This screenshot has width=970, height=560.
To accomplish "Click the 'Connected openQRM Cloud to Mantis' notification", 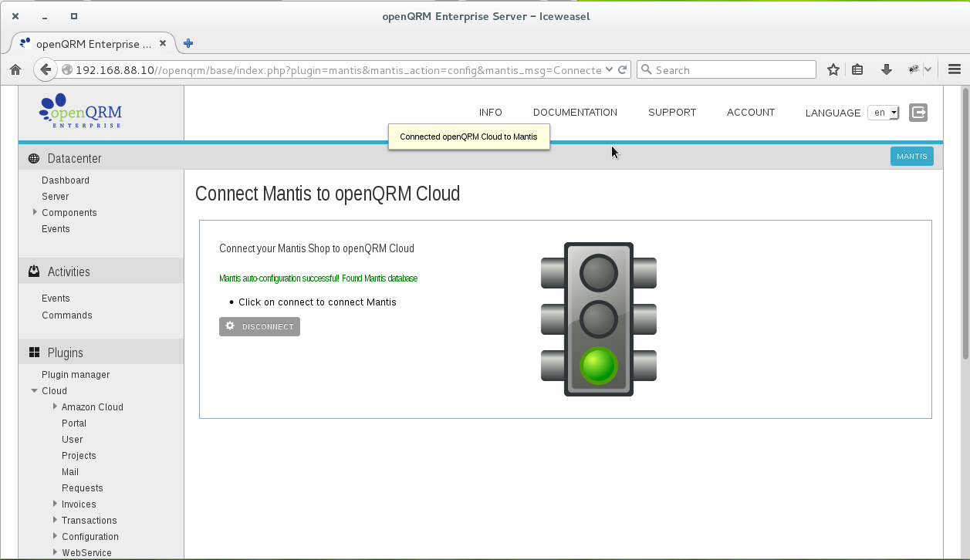I will point(468,137).
